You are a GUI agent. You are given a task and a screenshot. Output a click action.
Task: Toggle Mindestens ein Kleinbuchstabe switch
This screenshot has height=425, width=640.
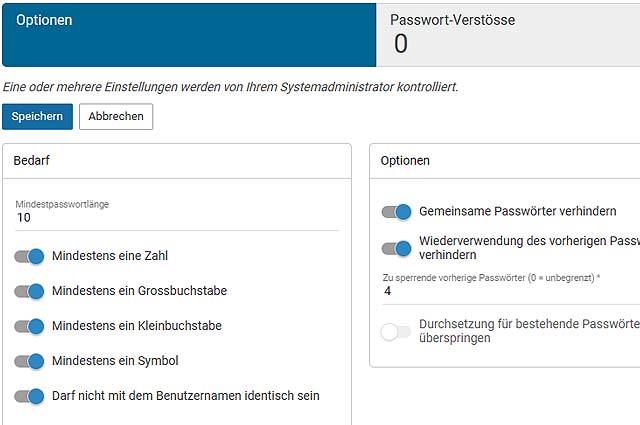pos(29,327)
